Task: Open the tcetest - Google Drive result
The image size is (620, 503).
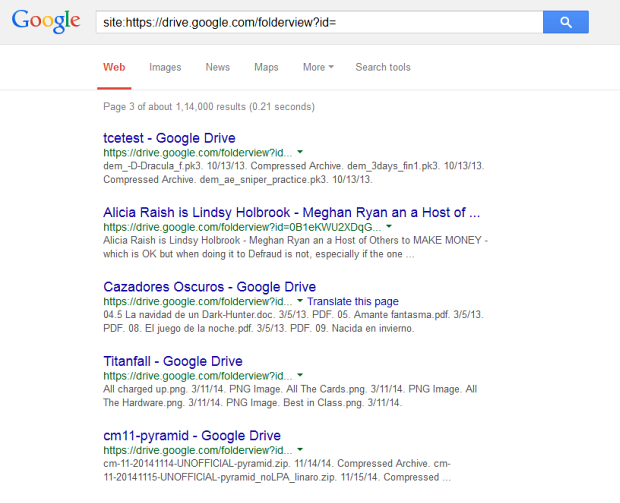Action: (x=169, y=138)
